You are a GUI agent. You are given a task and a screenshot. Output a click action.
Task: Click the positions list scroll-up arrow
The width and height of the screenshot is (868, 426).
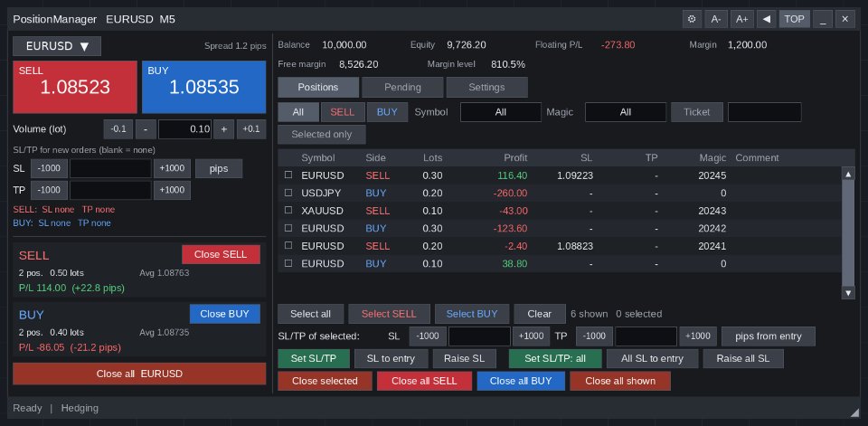point(848,174)
